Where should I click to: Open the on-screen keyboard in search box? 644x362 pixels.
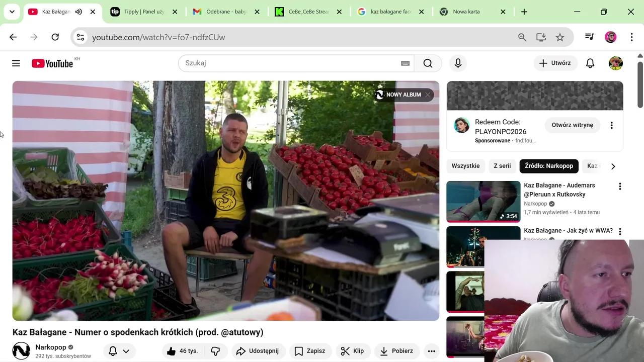point(405,63)
